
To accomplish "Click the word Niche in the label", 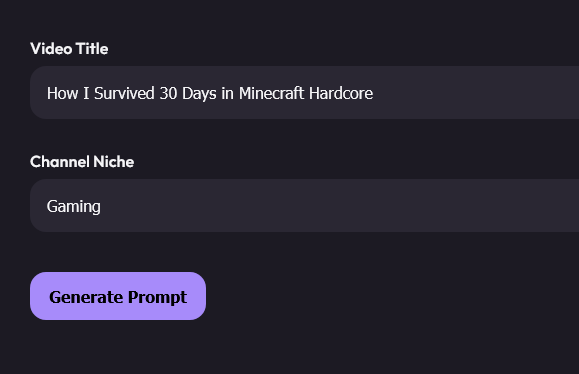I will (113, 162).
